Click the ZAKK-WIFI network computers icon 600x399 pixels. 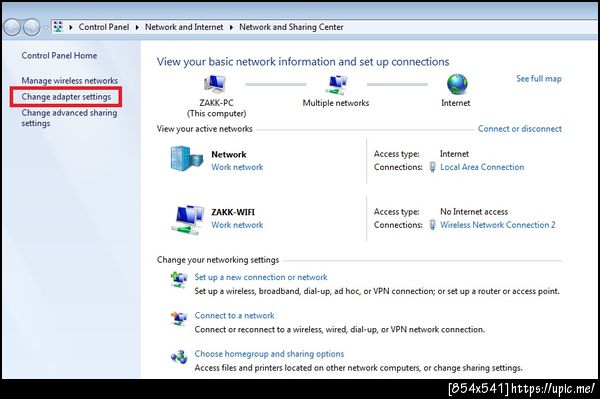(187, 220)
